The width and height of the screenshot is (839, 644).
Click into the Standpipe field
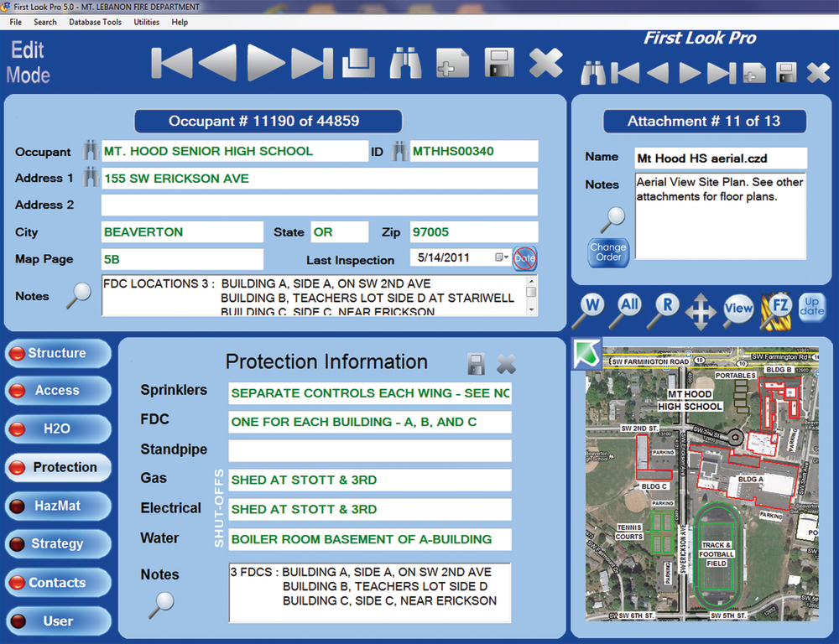point(369,451)
